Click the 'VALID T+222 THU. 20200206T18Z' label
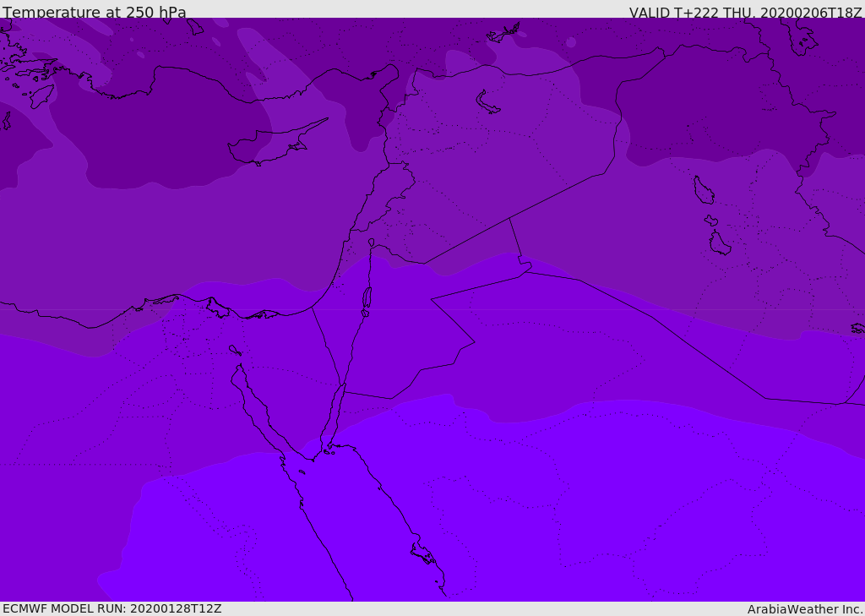Screen dimensions: 865x616 pyautogui.click(x=745, y=13)
